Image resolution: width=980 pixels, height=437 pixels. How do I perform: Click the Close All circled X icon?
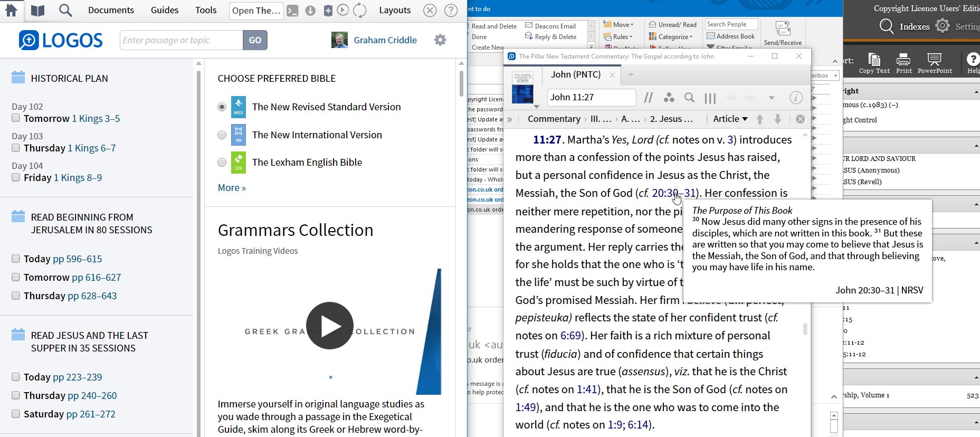[x=430, y=10]
